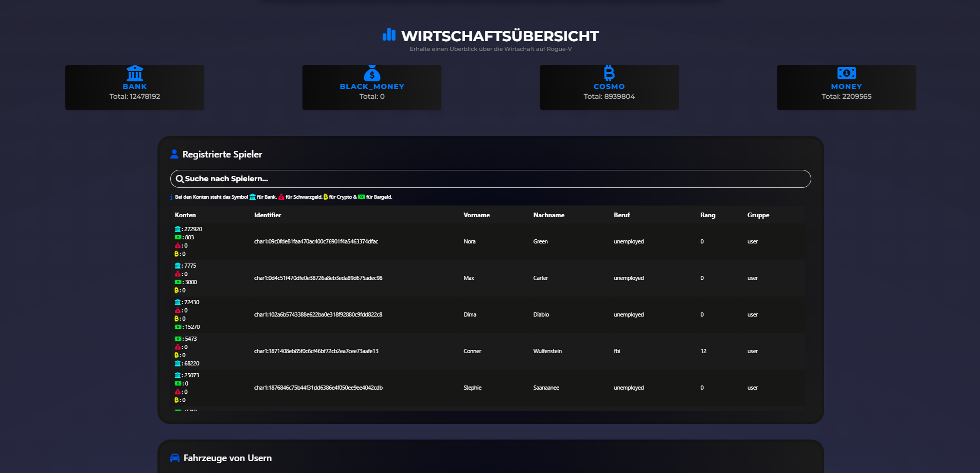Select last name Saanaanee
The image size is (980, 473).
click(x=546, y=388)
